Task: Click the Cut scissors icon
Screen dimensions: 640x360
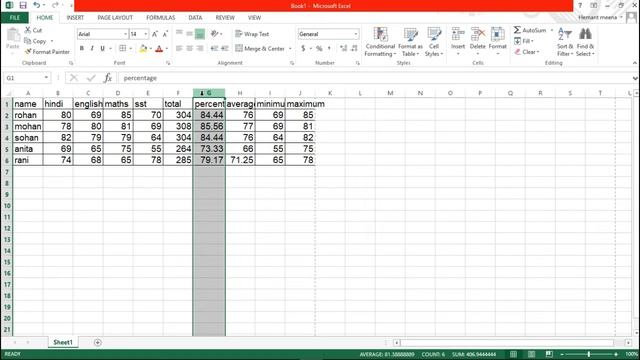Action: (28, 30)
